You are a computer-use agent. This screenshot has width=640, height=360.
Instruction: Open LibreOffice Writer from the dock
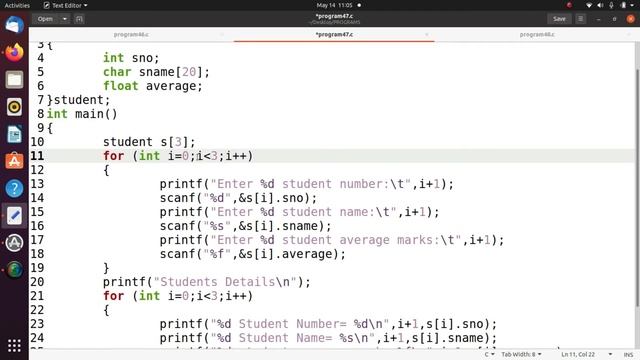click(x=14, y=134)
